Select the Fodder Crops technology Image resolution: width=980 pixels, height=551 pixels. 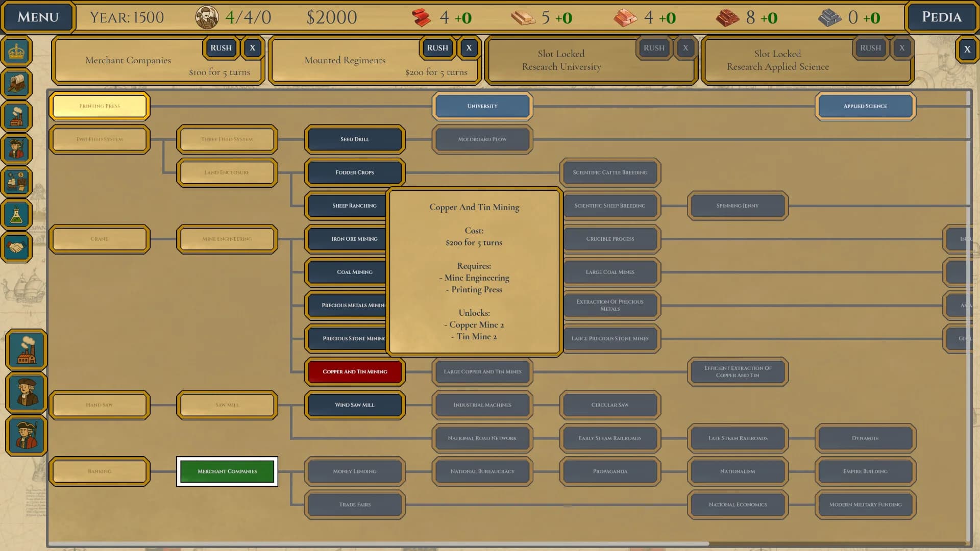(355, 172)
